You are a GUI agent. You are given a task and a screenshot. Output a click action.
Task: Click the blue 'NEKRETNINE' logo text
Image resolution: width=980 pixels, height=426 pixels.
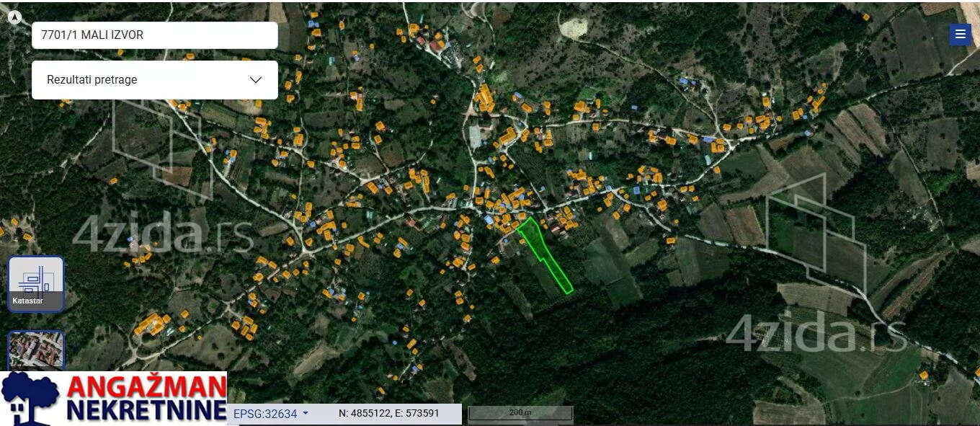coord(146,411)
